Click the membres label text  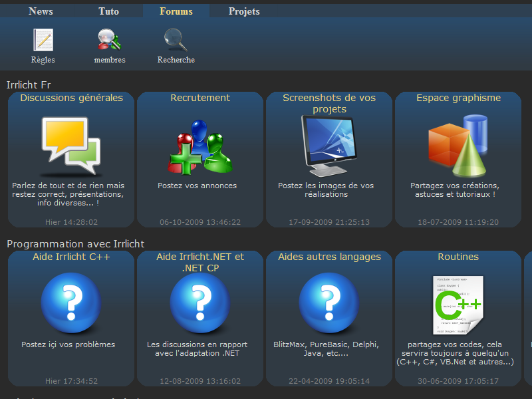[x=110, y=60]
